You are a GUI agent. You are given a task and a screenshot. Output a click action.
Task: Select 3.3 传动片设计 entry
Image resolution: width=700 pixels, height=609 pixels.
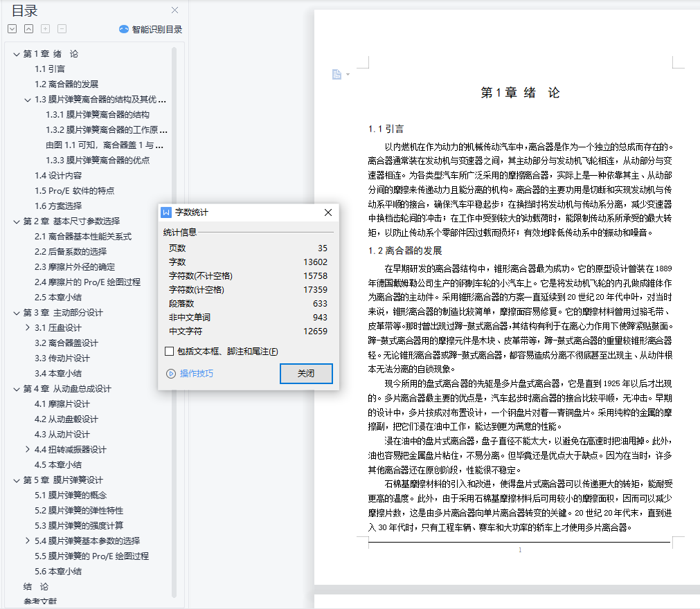coord(62,358)
